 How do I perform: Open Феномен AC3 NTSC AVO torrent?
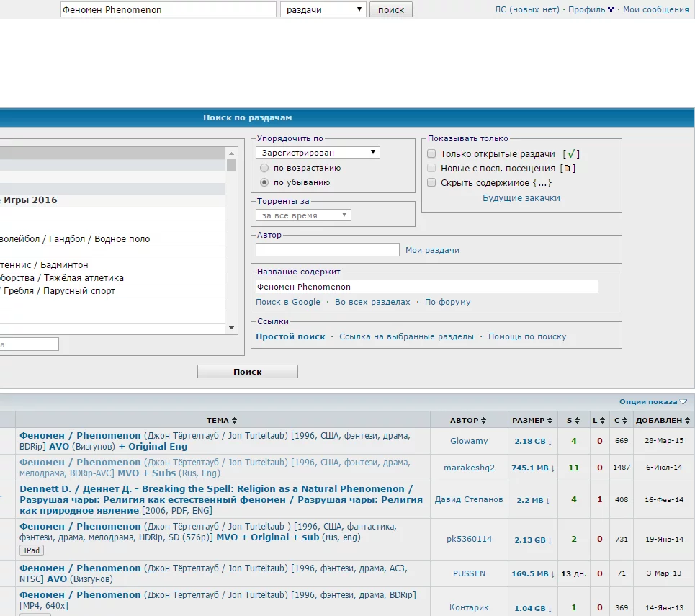pos(214,573)
